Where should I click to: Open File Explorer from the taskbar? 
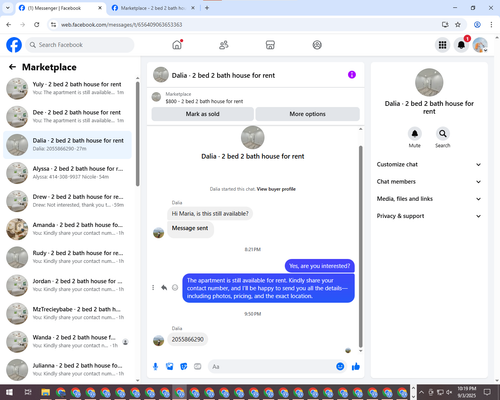45,392
